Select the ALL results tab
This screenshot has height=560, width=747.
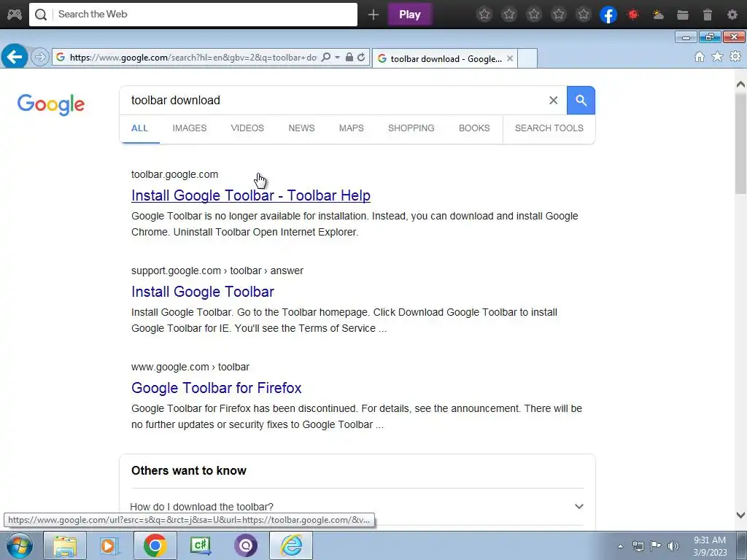coord(139,128)
